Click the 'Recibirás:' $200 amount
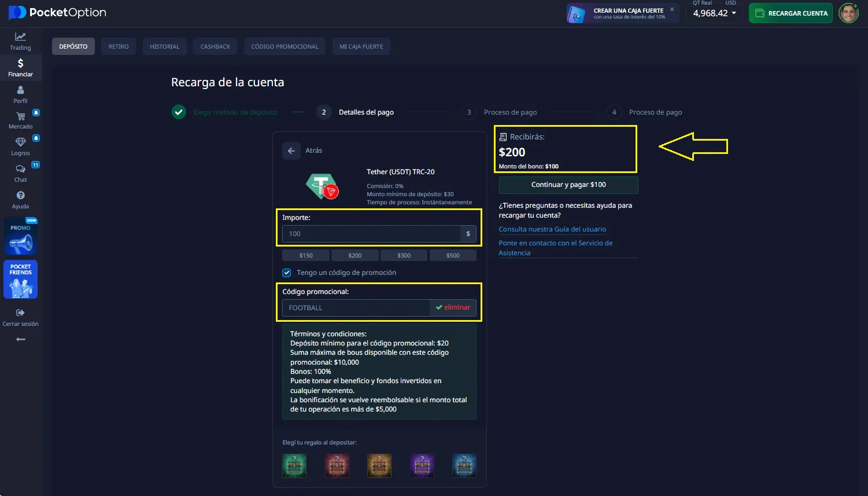The image size is (868, 496). pyautogui.click(x=512, y=152)
